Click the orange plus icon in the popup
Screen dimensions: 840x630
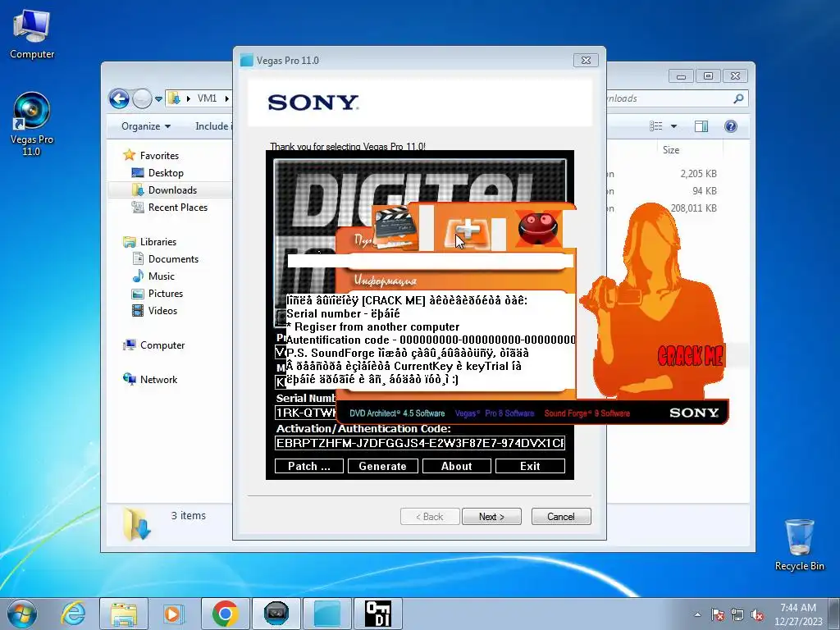click(x=468, y=232)
